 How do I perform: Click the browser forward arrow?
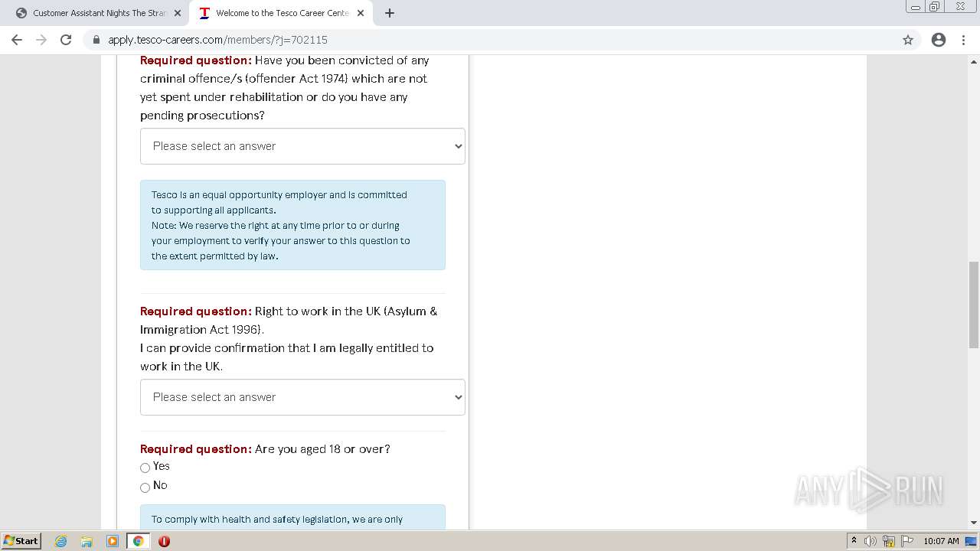(x=41, y=40)
